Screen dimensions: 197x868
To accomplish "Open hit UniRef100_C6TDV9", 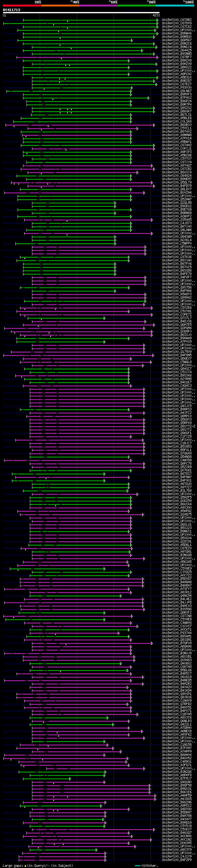I will tap(177, 23).
